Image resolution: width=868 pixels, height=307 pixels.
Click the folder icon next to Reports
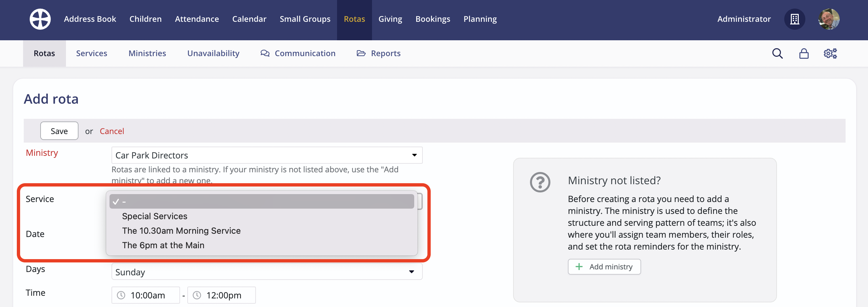coord(361,53)
